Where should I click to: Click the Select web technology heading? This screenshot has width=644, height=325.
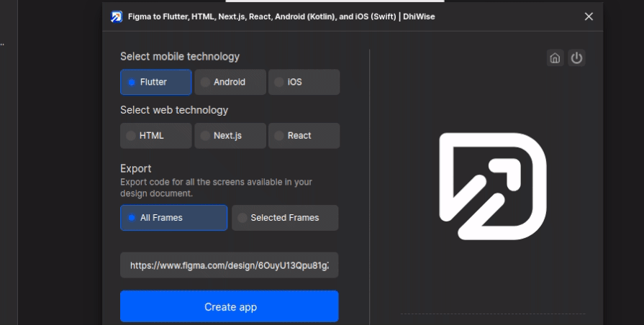coord(174,110)
